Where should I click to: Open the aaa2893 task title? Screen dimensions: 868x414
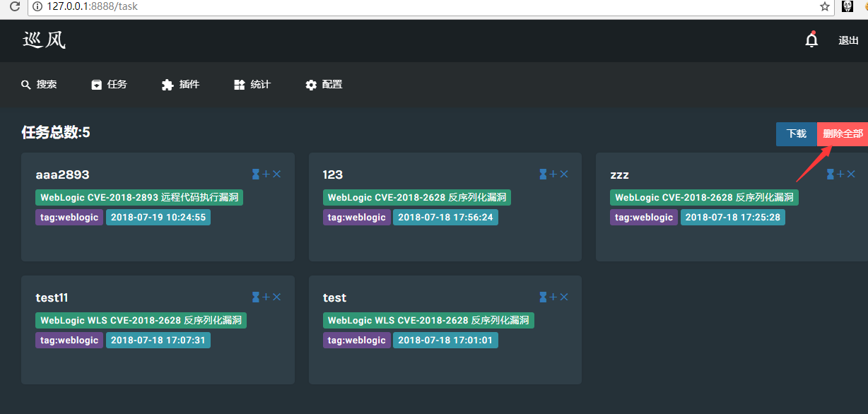coord(62,175)
